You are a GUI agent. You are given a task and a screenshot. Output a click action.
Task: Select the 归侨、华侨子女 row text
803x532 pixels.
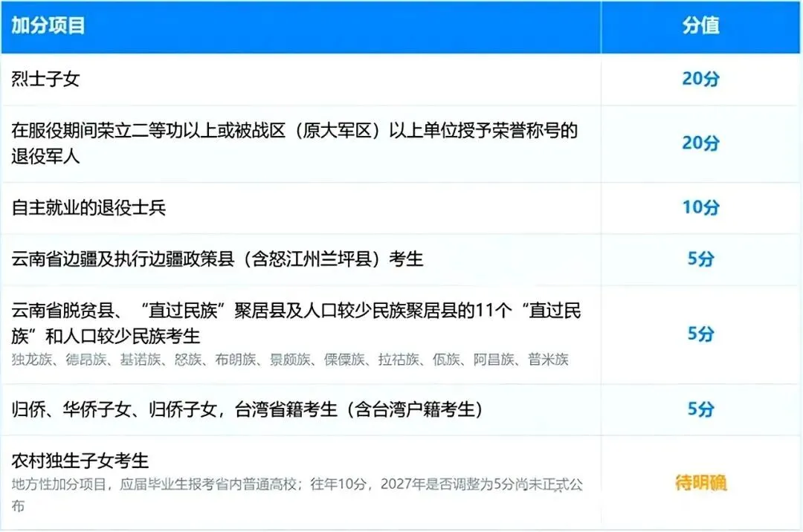[247, 409]
